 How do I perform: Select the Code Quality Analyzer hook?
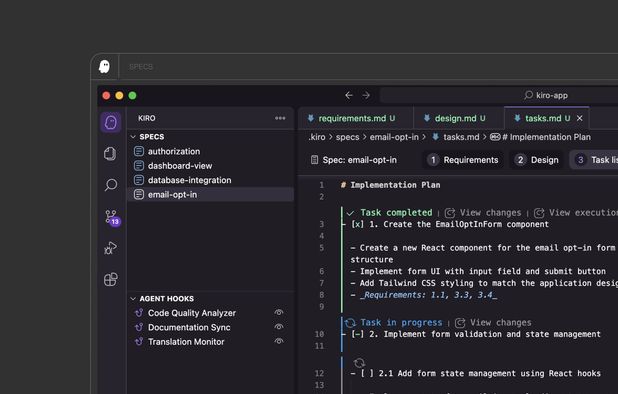tap(211, 313)
